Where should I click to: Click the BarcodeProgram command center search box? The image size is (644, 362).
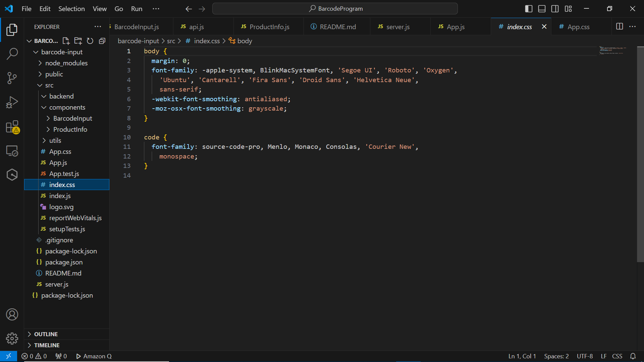pyautogui.click(x=335, y=9)
